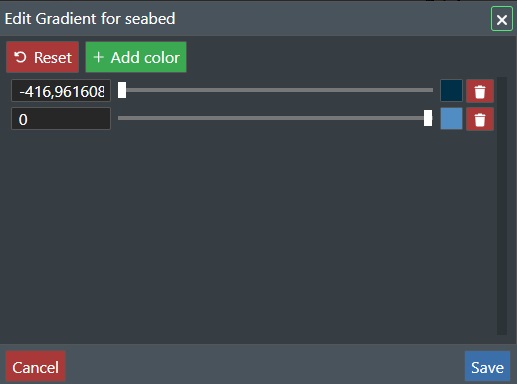This screenshot has height=384, width=517.
Task: Click the middle of second slider track
Action: (275, 118)
